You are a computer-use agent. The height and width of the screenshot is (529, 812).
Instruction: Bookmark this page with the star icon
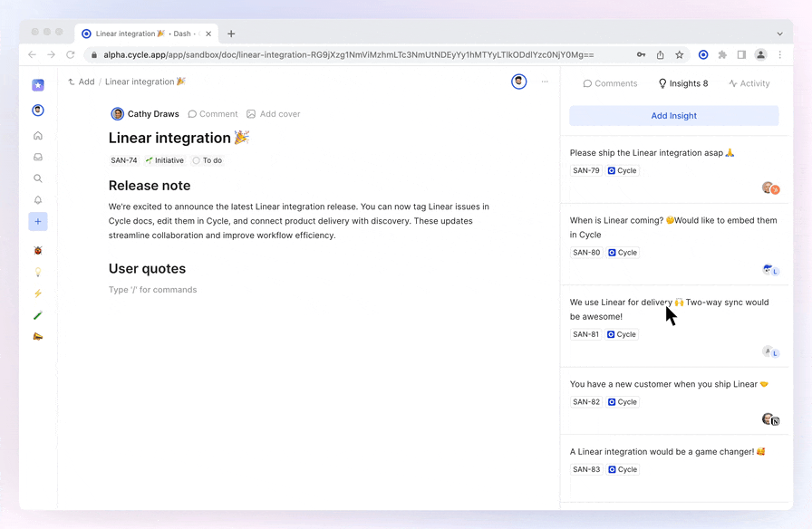680,55
